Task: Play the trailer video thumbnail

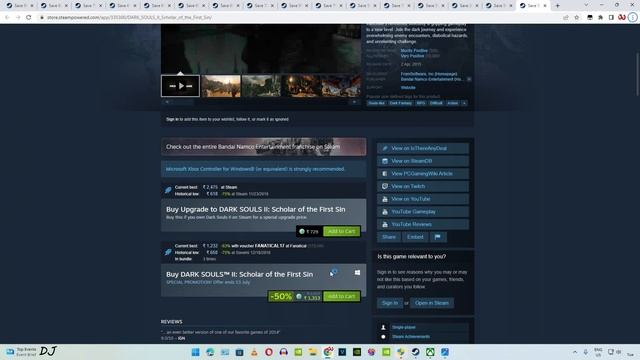Action: click(180, 86)
